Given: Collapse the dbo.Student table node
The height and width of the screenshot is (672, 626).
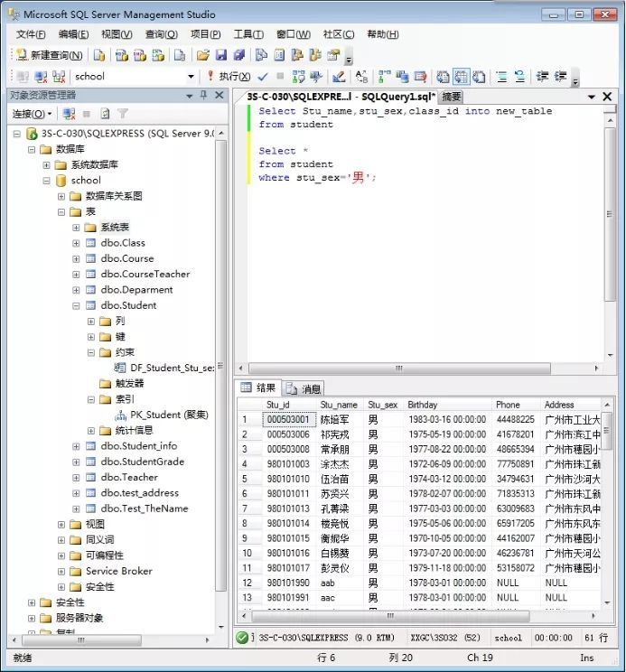Looking at the screenshot, I should click(x=76, y=305).
